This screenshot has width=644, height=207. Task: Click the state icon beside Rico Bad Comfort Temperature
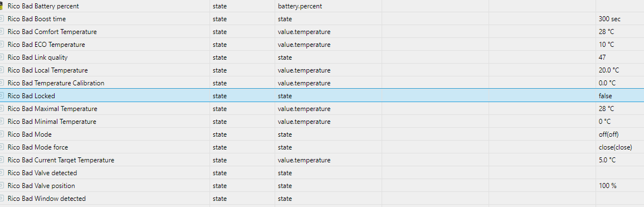[2, 32]
